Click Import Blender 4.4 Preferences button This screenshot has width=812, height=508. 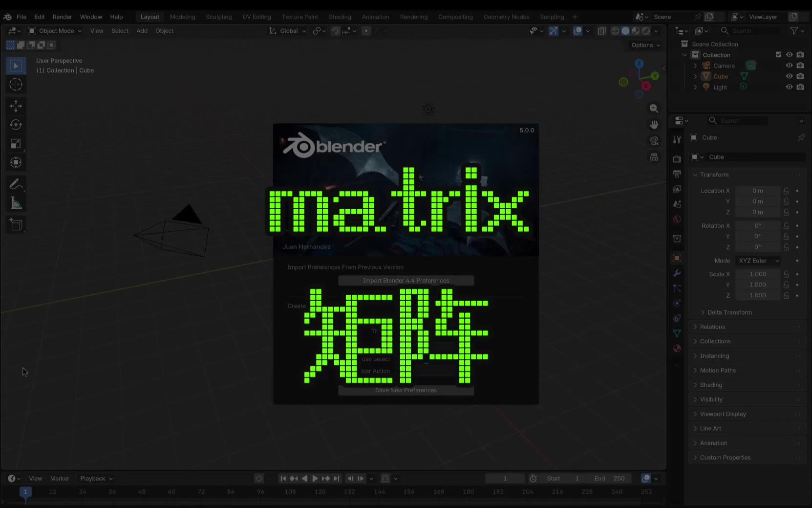coord(406,281)
